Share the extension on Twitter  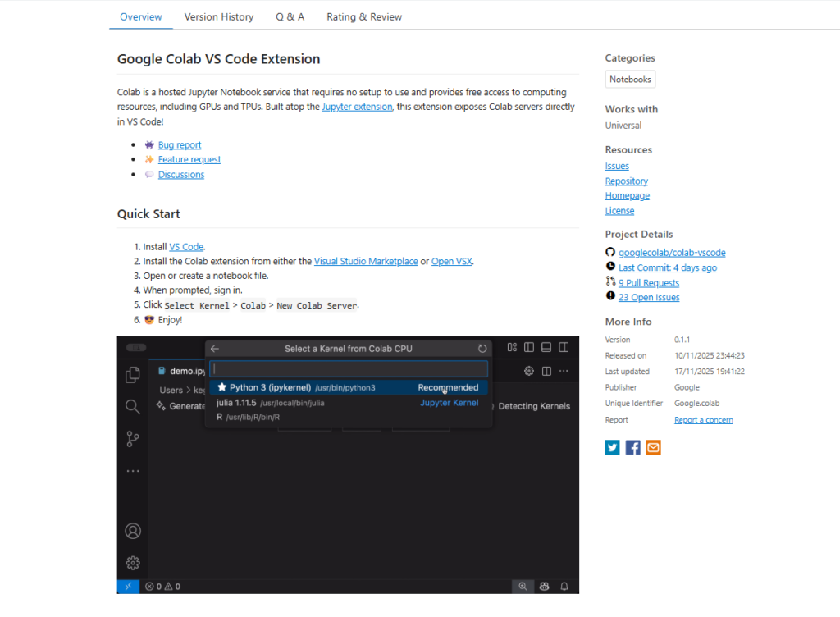612,447
